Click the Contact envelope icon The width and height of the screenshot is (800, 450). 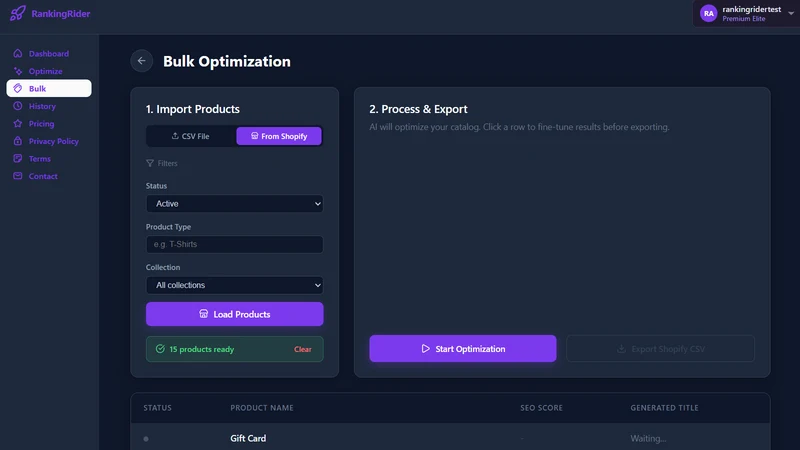pos(18,176)
